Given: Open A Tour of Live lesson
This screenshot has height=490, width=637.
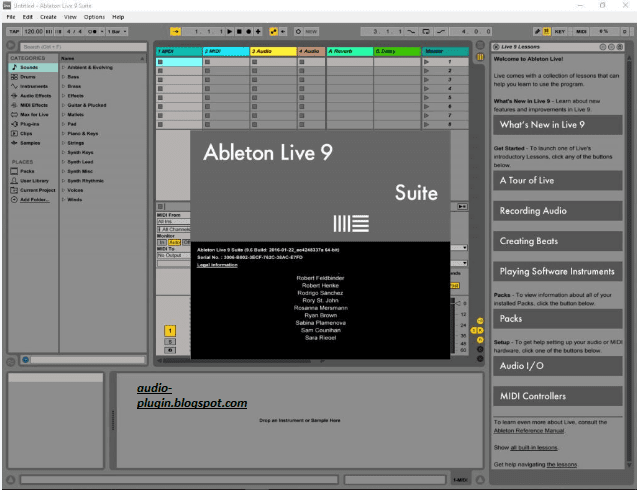Looking at the screenshot, I should point(557,180).
